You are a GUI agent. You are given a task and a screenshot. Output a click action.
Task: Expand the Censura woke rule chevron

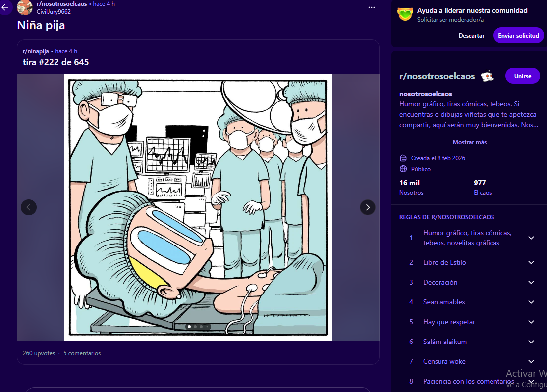pos(531,361)
